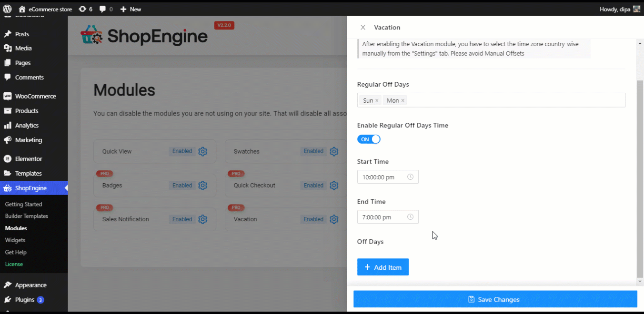Open License submenu link

(x=14, y=264)
